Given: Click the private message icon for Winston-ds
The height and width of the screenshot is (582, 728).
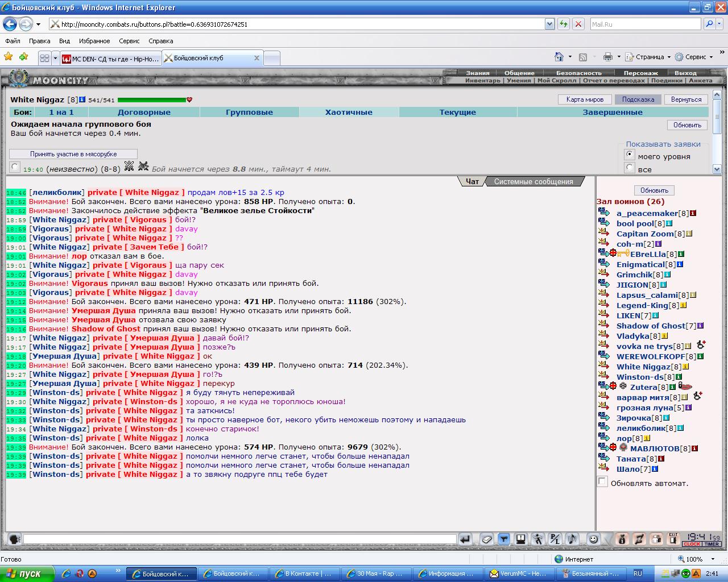Looking at the screenshot, I should [604, 377].
